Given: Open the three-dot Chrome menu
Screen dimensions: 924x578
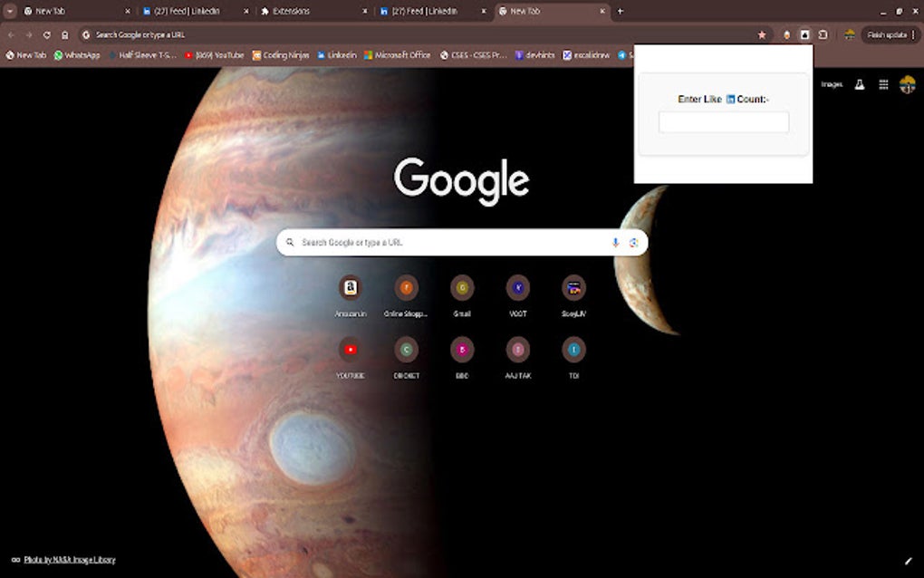Looking at the screenshot, I should [915, 34].
